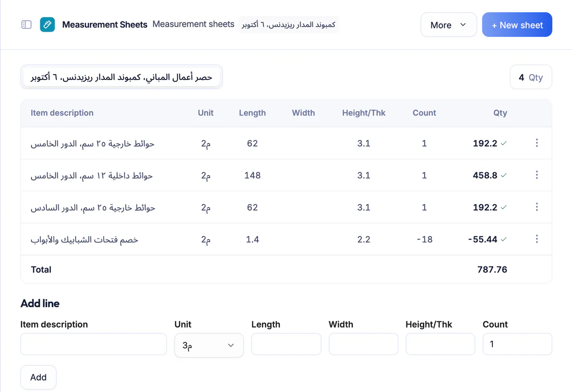Click the Add line heading
572x392 pixels.
tap(40, 303)
